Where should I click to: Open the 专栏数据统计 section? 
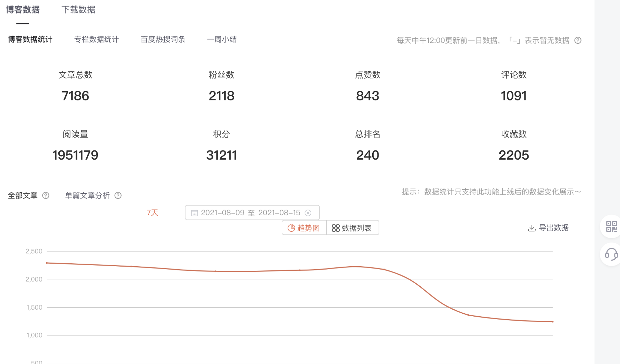click(x=97, y=39)
